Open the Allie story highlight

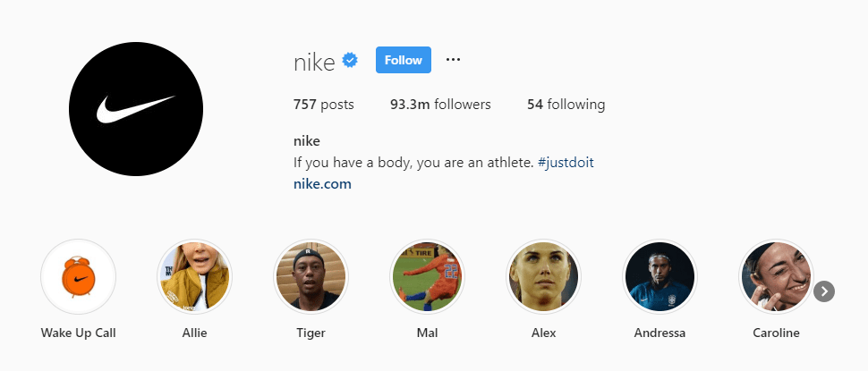(x=194, y=277)
